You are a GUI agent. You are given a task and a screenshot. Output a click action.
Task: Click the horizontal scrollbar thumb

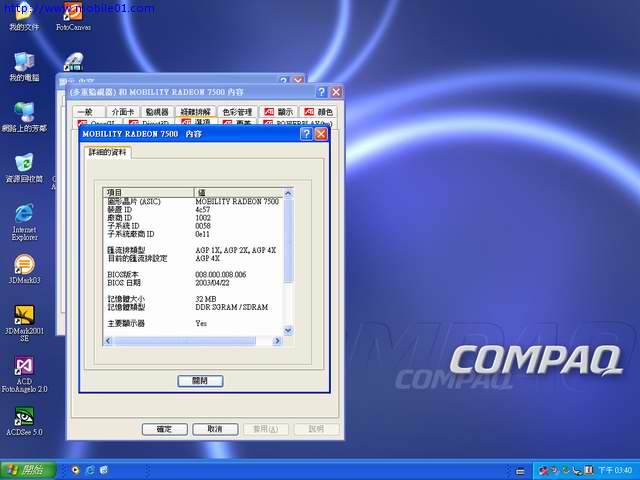pos(185,340)
